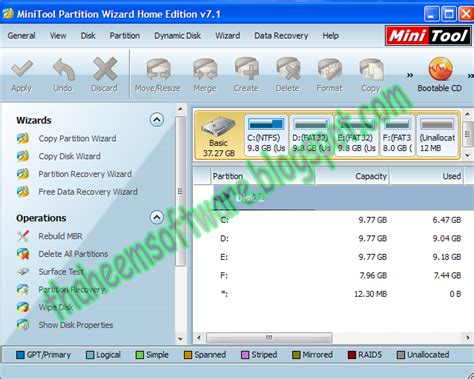Screen dimensions: 474x379
Task: Click the Show Disk Properties link
Action: [x=76, y=325]
